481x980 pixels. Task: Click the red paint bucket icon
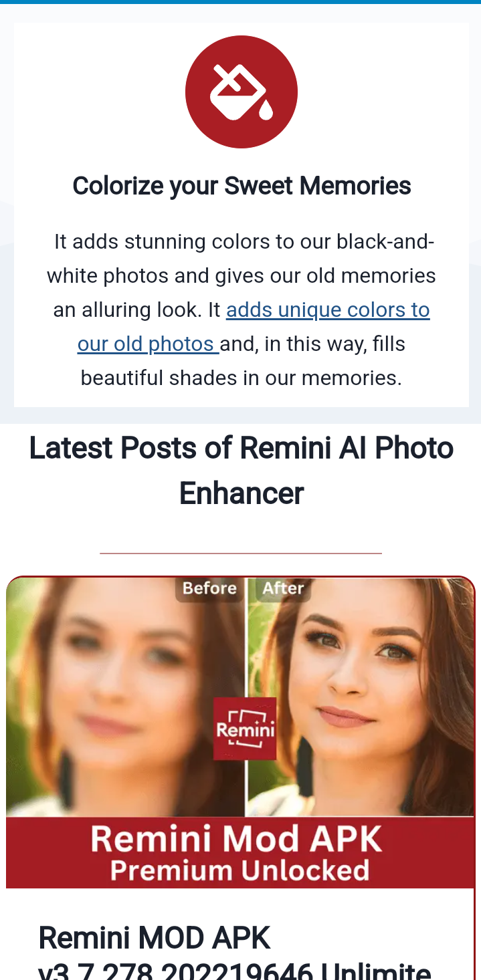tap(241, 92)
